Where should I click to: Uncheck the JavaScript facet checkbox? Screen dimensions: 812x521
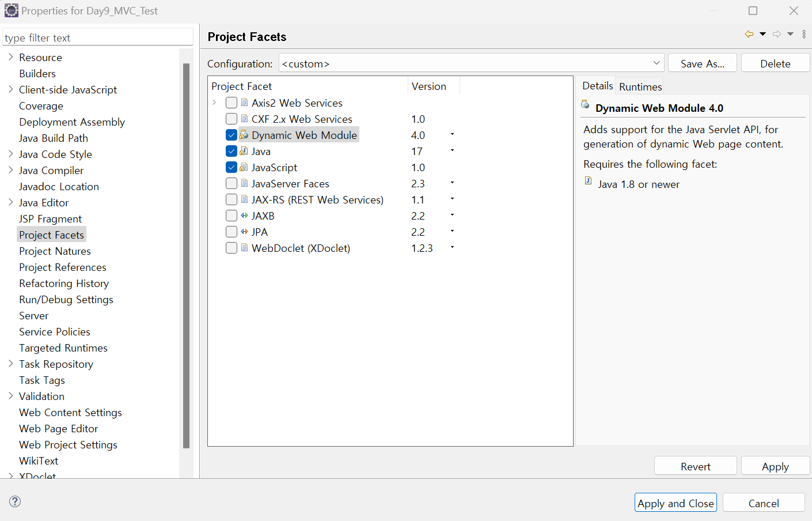point(232,167)
